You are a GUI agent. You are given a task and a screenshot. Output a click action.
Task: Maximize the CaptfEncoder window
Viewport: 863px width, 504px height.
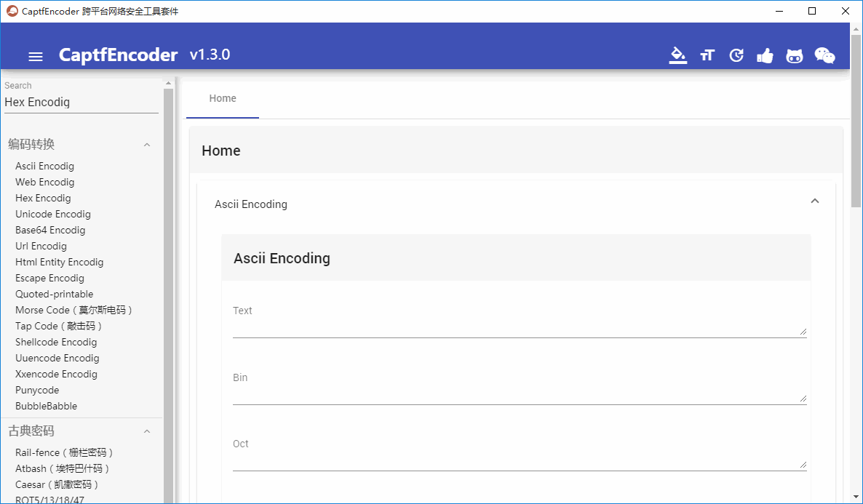tap(812, 11)
